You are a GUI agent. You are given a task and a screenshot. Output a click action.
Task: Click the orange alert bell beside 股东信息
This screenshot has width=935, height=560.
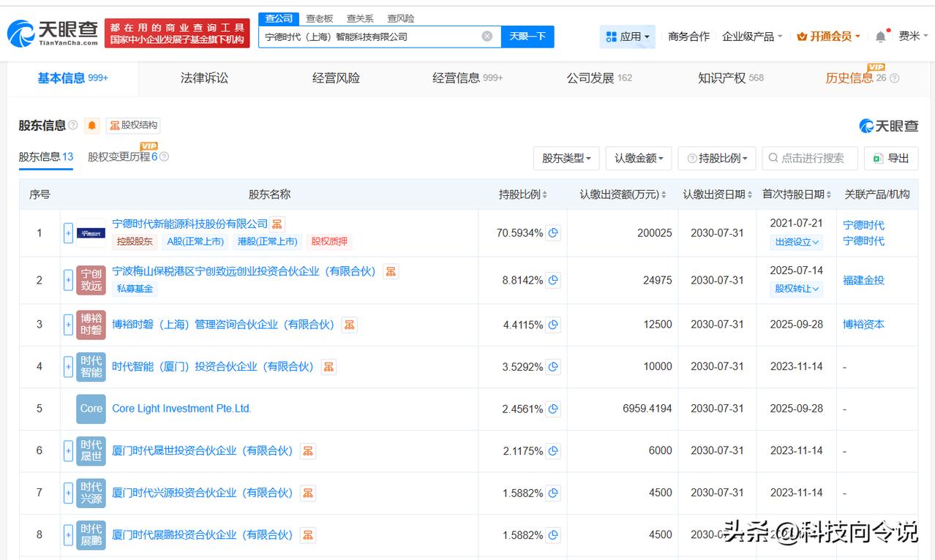[91, 125]
